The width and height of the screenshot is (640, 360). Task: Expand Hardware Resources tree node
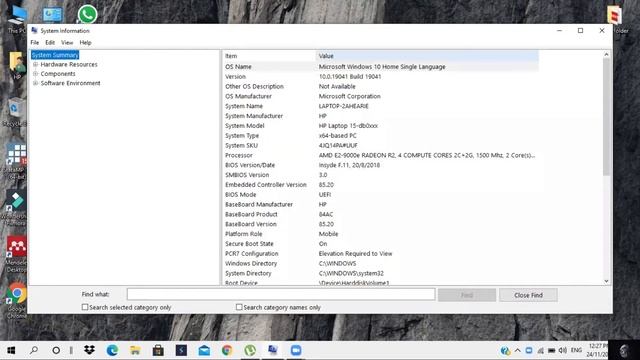(x=36, y=64)
